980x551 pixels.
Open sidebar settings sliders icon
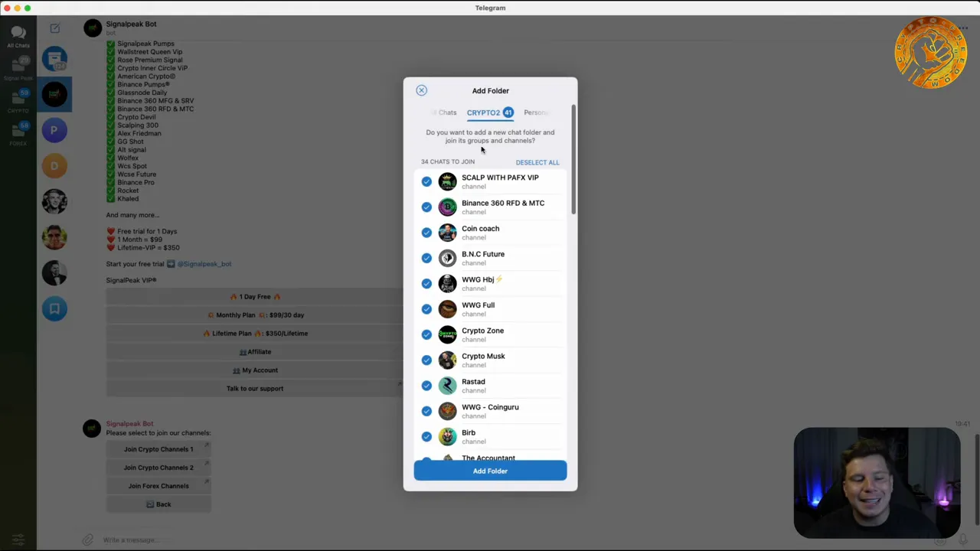coord(18,540)
